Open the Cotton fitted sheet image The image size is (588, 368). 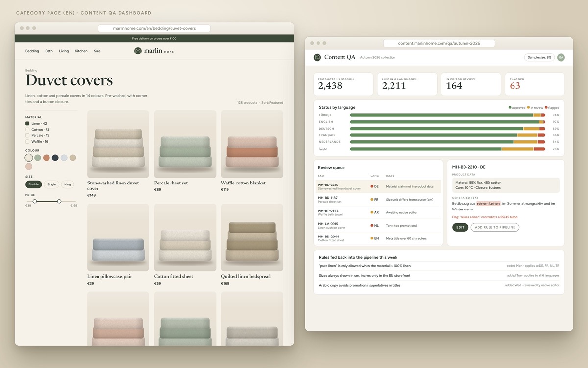click(x=185, y=237)
